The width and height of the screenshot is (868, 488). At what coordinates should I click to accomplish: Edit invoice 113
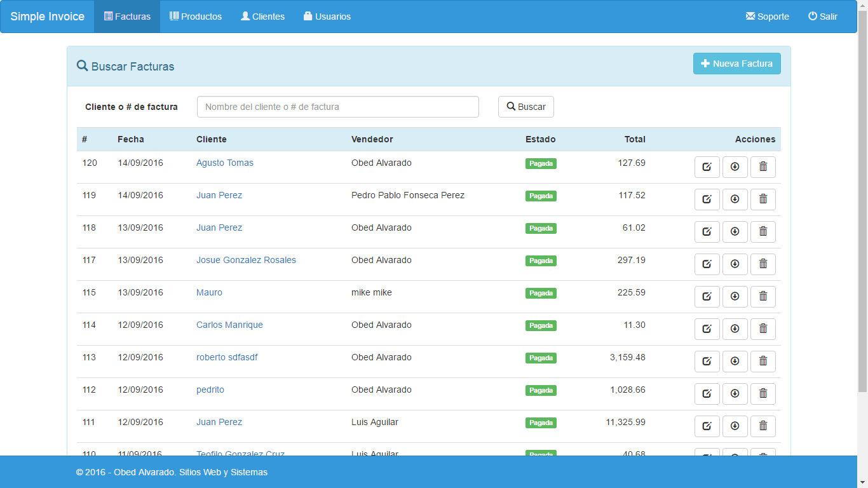[x=707, y=362]
